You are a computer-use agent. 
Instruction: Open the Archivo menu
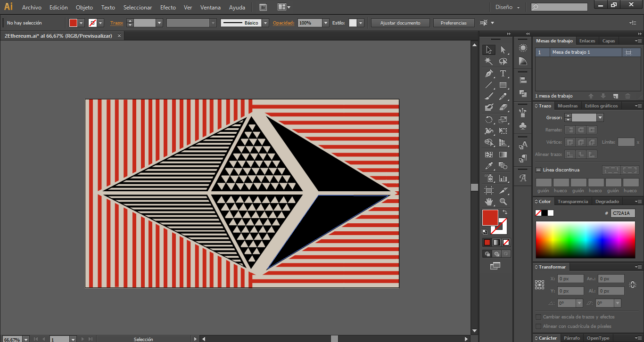click(x=32, y=8)
